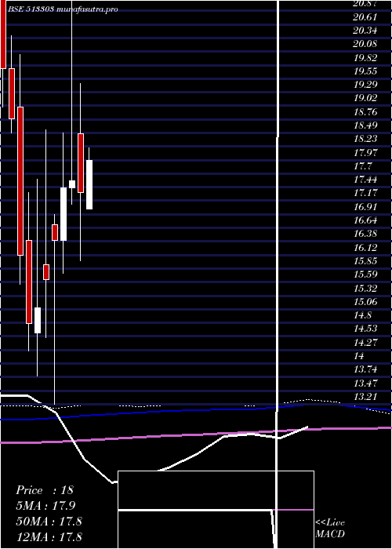
Task: Click the large red candle body
Action: pyautogui.click(x=20, y=181)
